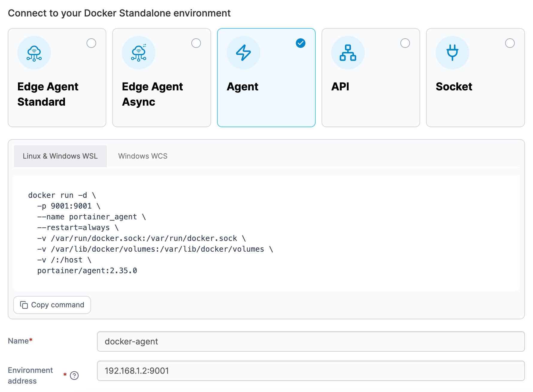The height and width of the screenshot is (392, 533).
Task: Focus the Environment address input field
Action: [x=311, y=371]
